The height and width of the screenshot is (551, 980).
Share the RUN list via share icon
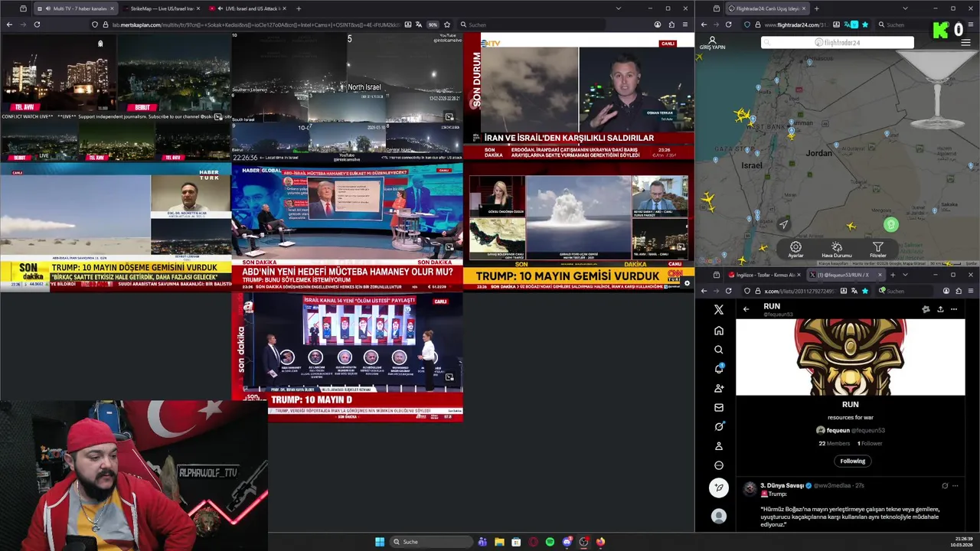(x=940, y=309)
